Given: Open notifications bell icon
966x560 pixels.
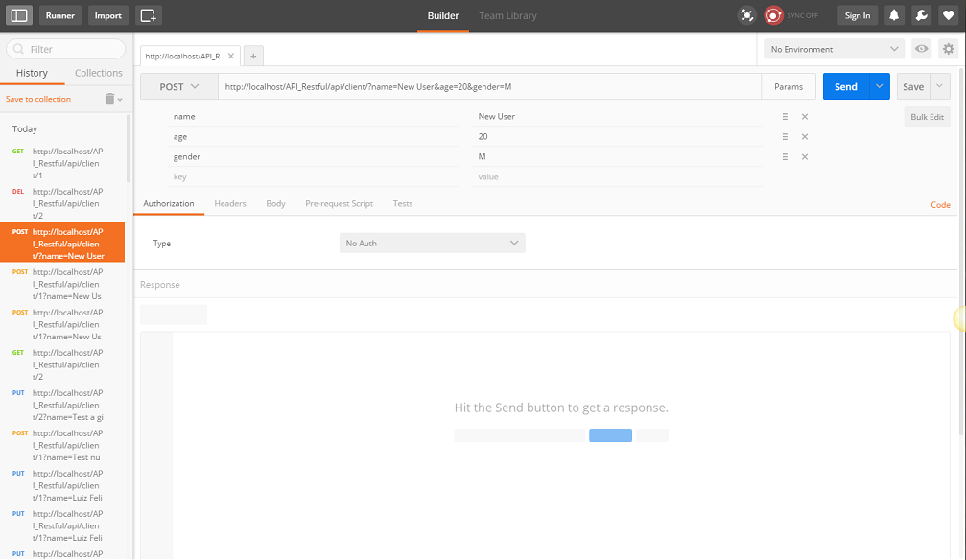Looking at the screenshot, I should (894, 15).
